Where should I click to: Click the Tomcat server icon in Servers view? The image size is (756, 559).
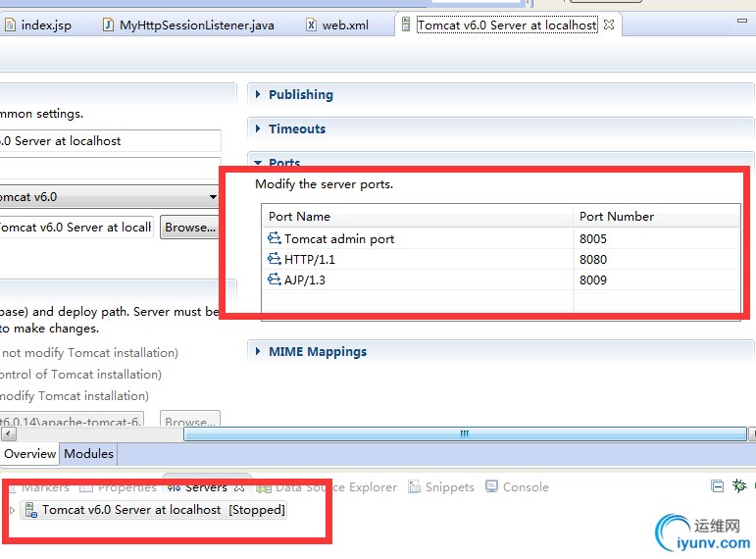tap(30, 510)
